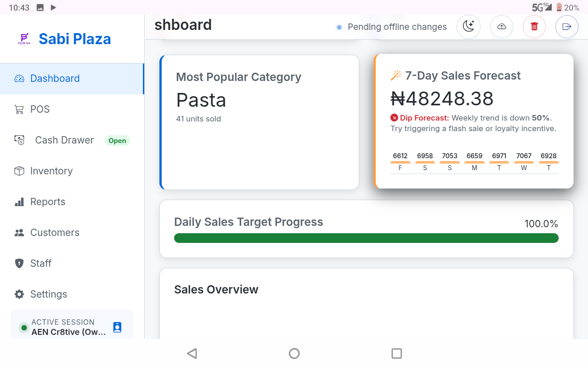The width and height of the screenshot is (588, 368).
Task: Open Dashboard in the sidebar
Action: click(x=72, y=79)
